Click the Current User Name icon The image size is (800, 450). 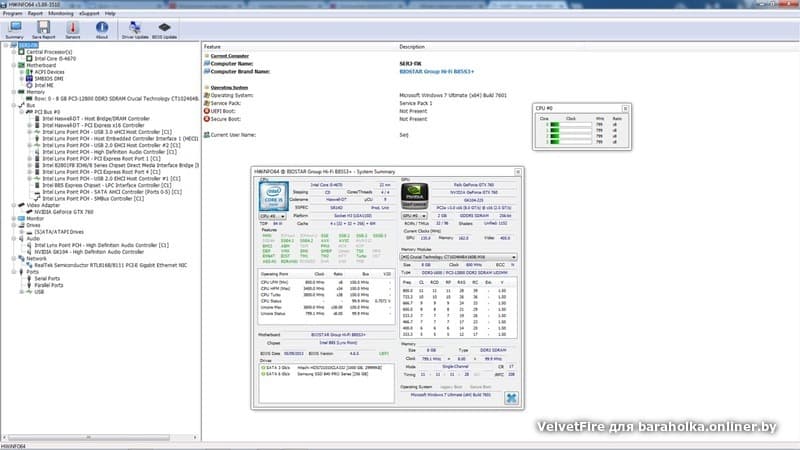coord(207,135)
